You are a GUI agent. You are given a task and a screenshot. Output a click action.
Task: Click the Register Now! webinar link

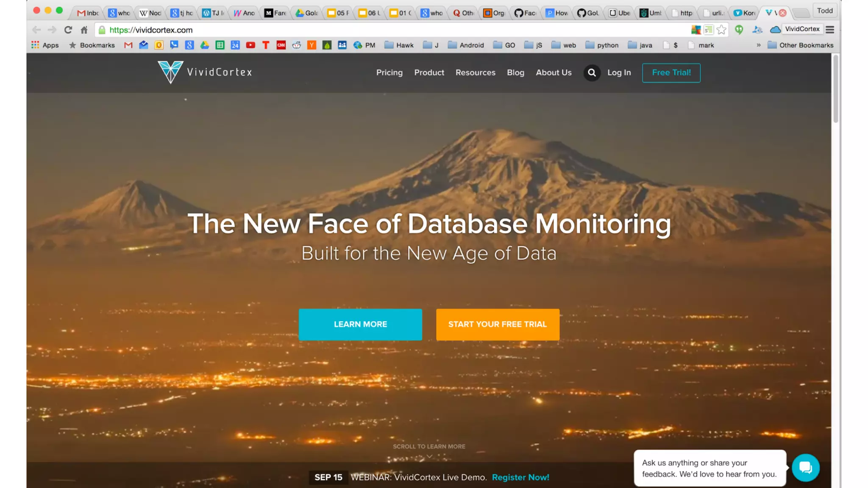pos(520,477)
